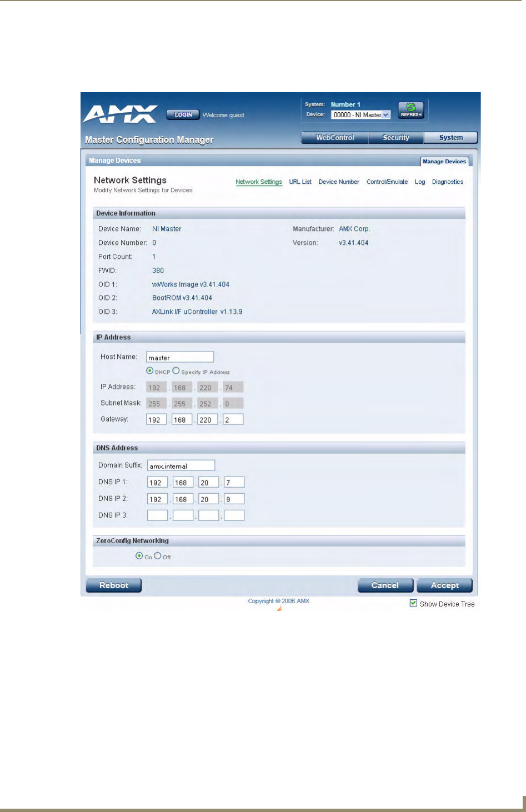
Task: Switch to the WebControl tab
Action: pyautogui.click(x=335, y=138)
